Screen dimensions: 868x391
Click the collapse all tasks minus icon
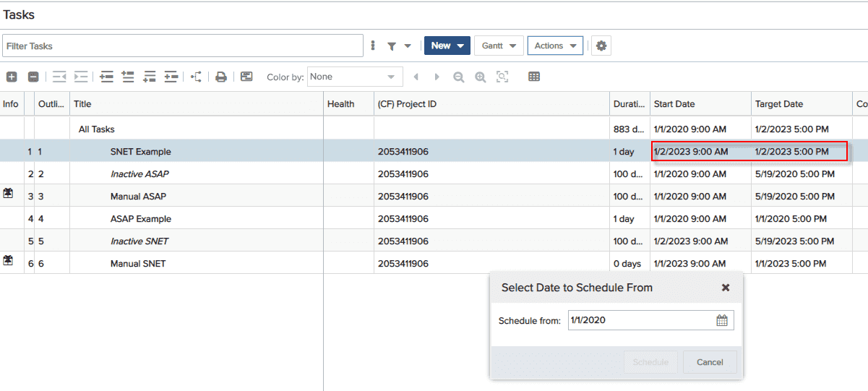(x=33, y=77)
